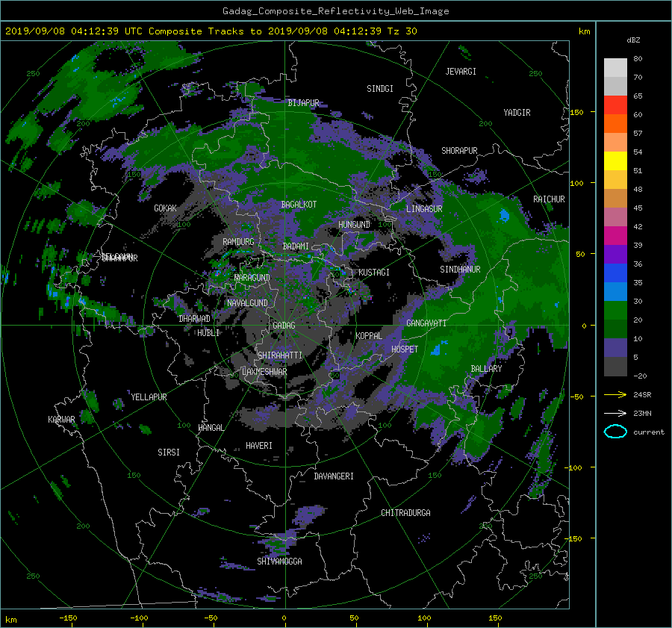Image resolution: width=672 pixels, height=628 pixels.
Task: Click the RAICHUR city label
Action: (x=549, y=199)
